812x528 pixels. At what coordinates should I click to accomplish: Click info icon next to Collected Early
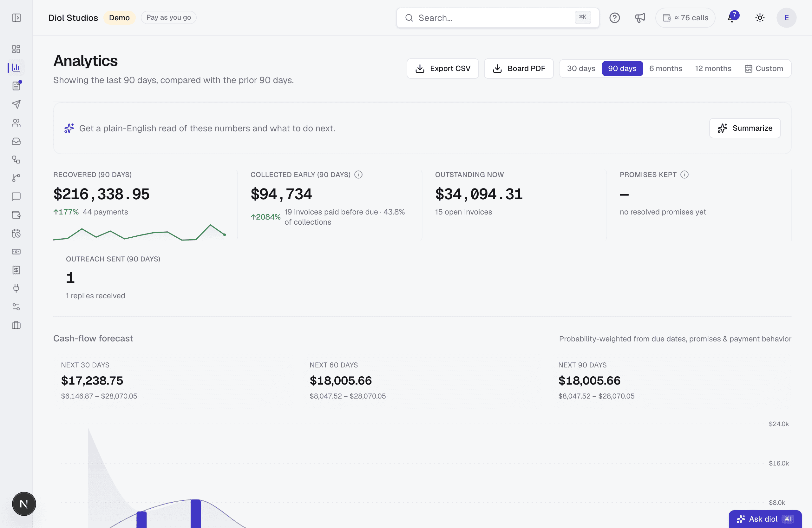[358, 175]
